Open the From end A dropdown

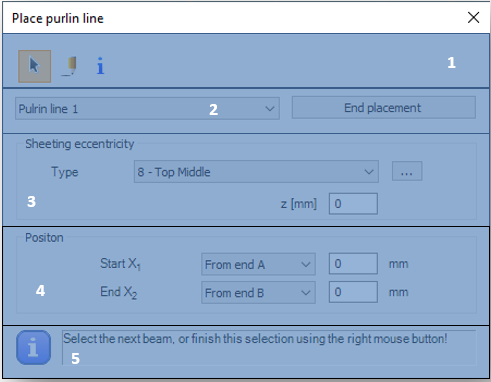(258, 264)
